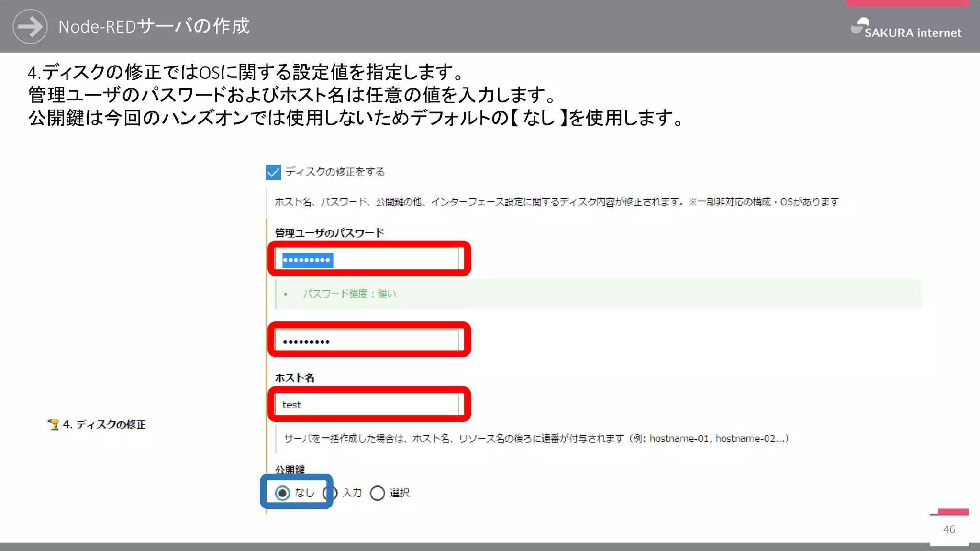Select the 入力 public key radio button
This screenshot has height=551, width=980.
[x=330, y=493]
